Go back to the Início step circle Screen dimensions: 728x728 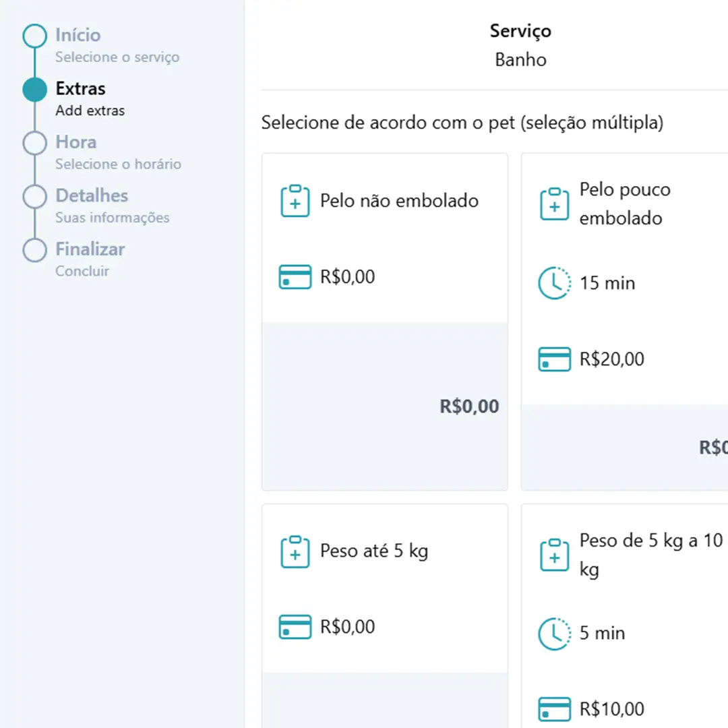pos(35,36)
